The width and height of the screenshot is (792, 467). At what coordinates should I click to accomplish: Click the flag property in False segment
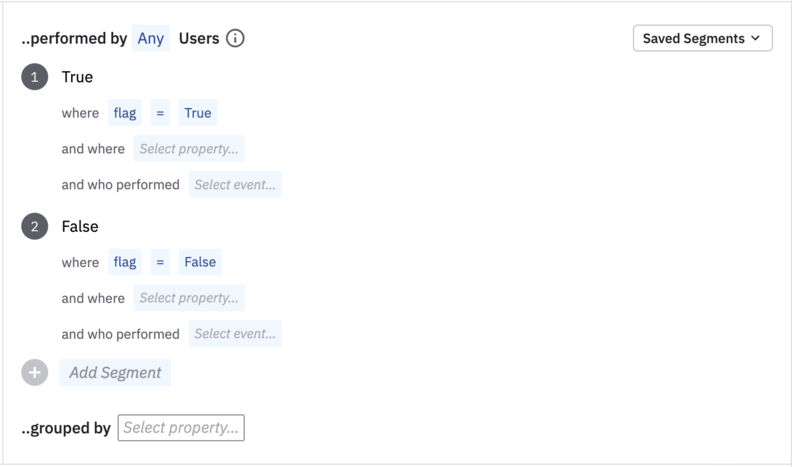coord(125,262)
